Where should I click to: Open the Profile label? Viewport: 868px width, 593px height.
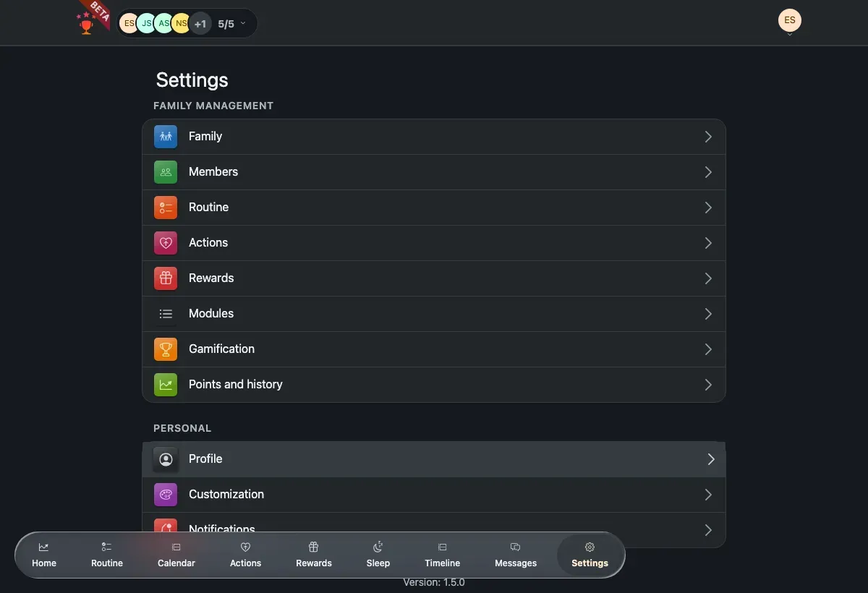pyautogui.click(x=205, y=459)
